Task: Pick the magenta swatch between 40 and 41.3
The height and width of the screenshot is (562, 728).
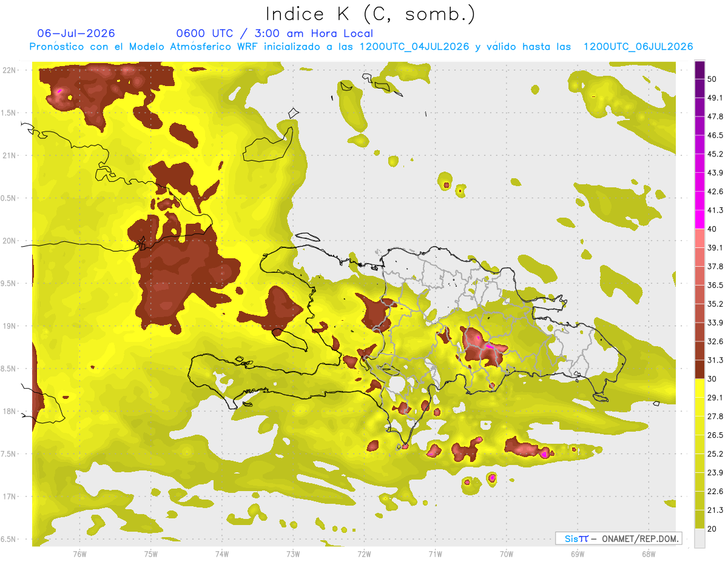Action: pyautogui.click(x=699, y=219)
